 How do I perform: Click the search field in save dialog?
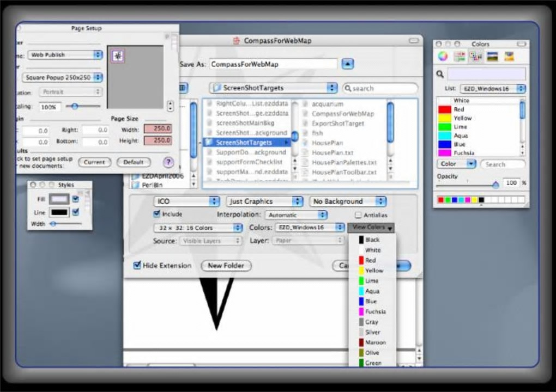(x=380, y=88)
